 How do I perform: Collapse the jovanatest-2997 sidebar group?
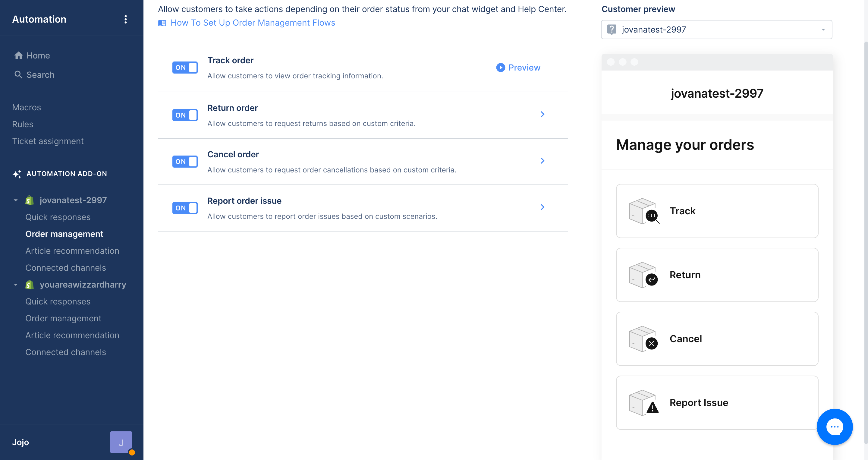pos(15,200)
